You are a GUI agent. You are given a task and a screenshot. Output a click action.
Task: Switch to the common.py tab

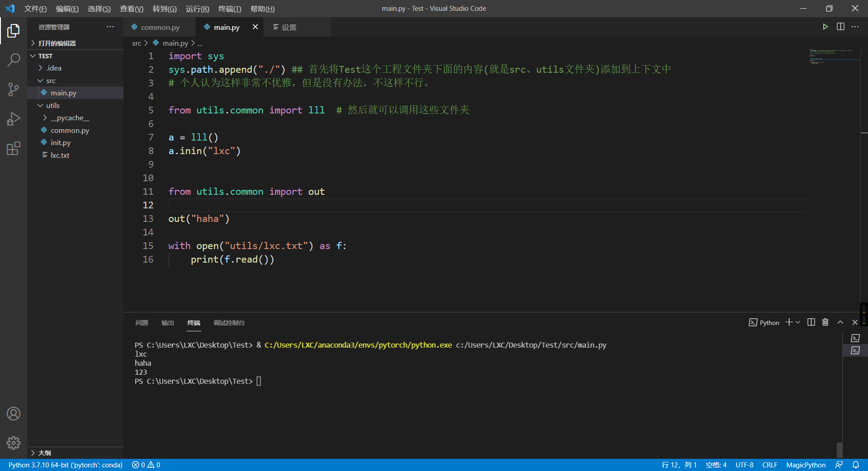tap(160, 27)
